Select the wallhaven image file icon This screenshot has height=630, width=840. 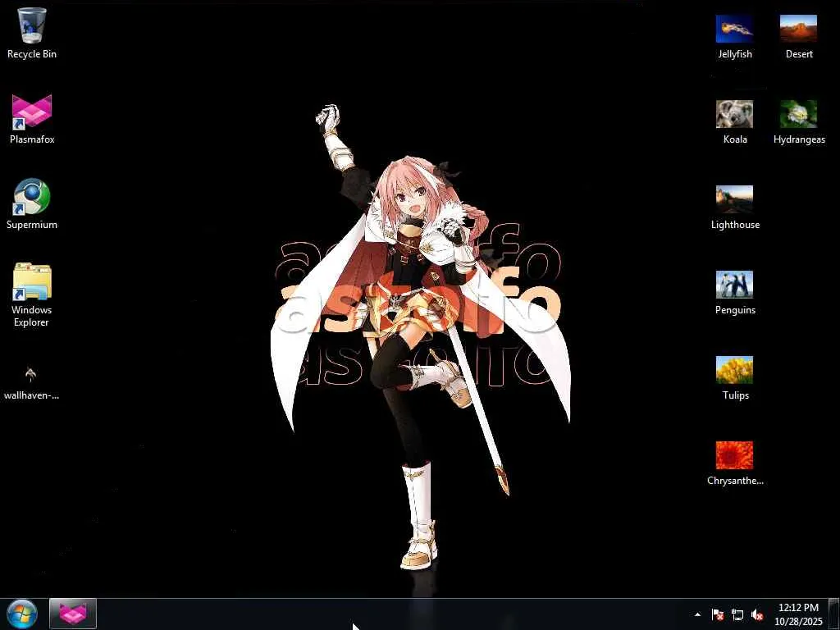pyautogui.click(x=31, y=382)
